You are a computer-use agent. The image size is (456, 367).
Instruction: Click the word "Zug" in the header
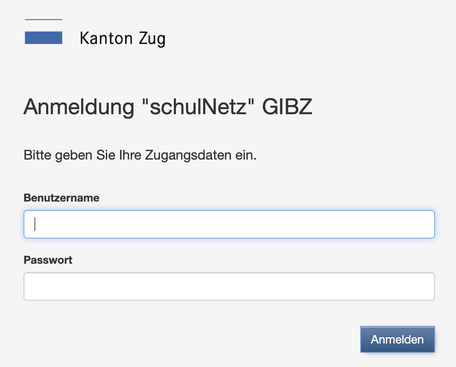(x=152, y=39)
